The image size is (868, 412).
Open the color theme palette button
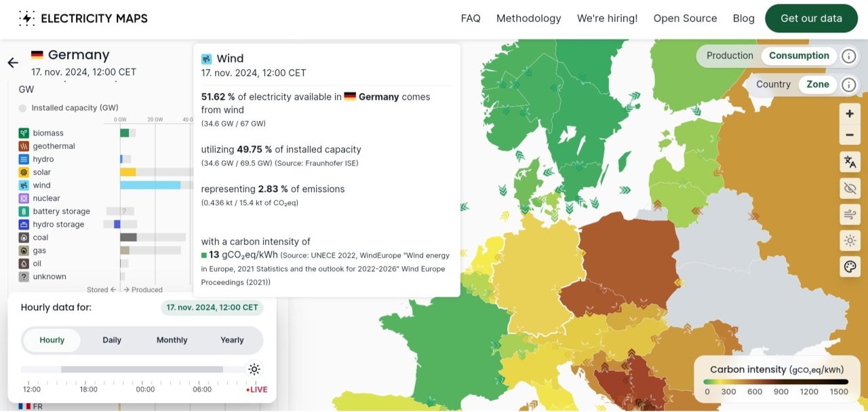coord(850,266)
